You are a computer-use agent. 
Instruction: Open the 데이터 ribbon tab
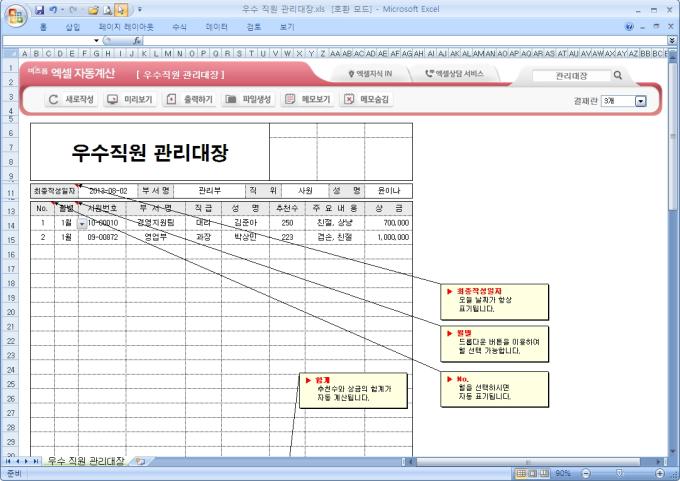click(x=216, y=27)
